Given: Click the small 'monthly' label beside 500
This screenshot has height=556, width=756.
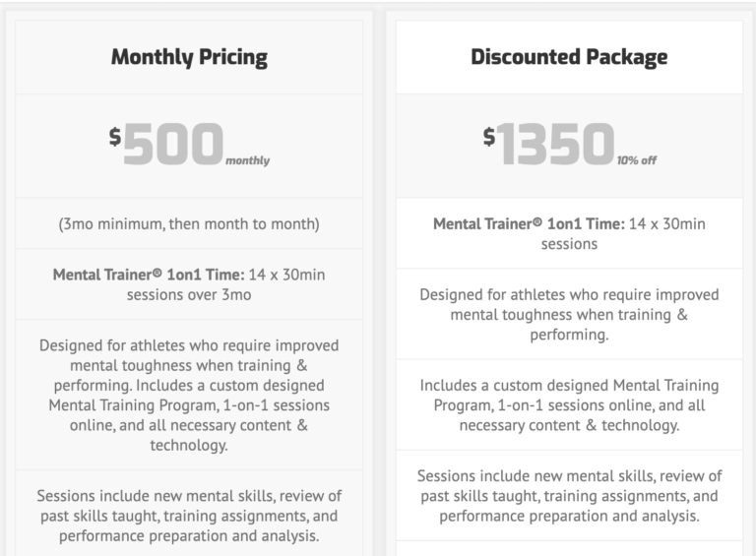Looking at the screenshot, I should tap(247, 160).
